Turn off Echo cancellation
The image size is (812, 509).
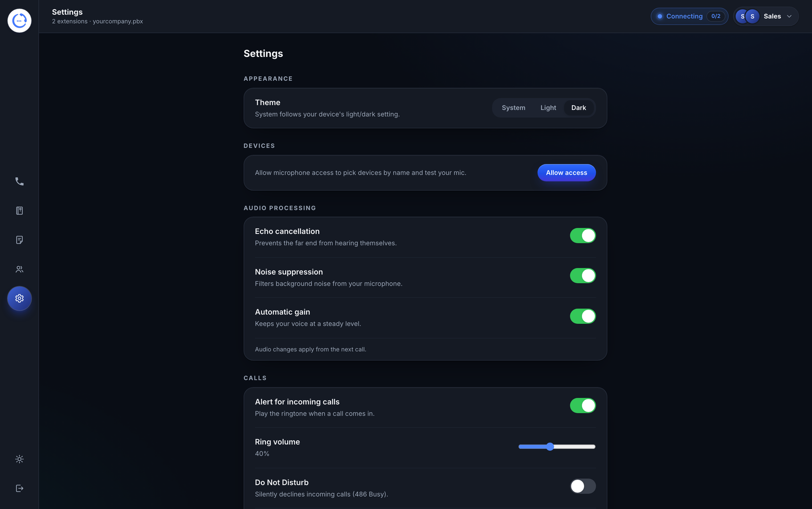pyautogui.click(x=583, y=235)
